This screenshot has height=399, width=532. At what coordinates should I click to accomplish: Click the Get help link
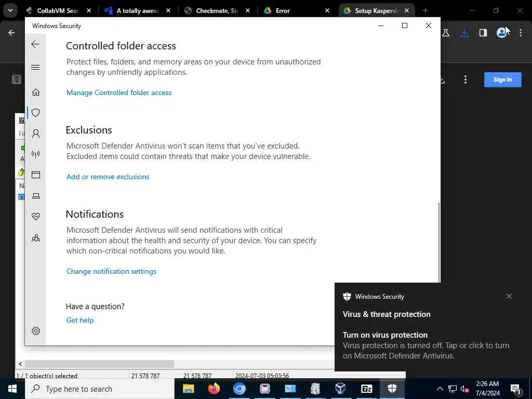coord(79,320)
